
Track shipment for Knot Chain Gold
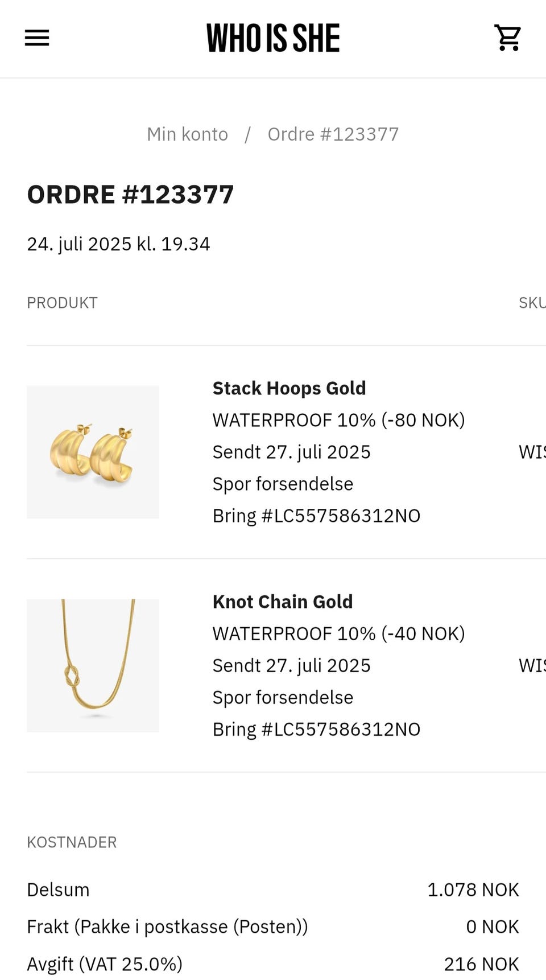[x=283, y=697]
